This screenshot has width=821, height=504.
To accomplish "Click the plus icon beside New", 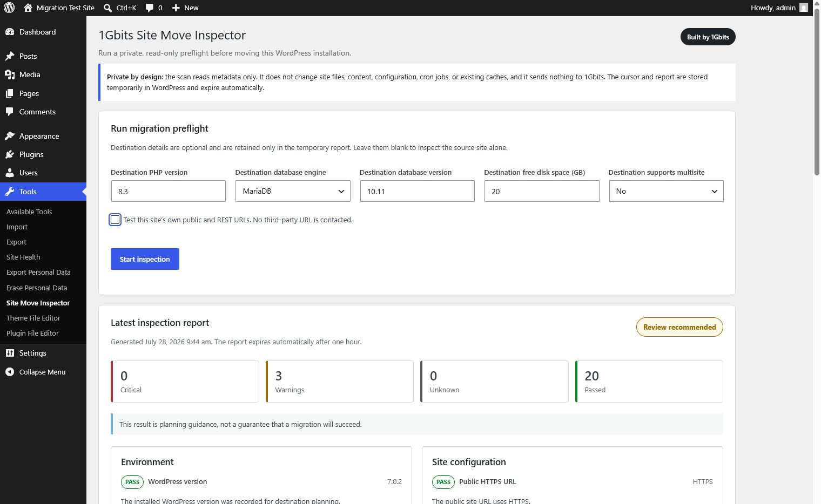I will tap(176, 8).
